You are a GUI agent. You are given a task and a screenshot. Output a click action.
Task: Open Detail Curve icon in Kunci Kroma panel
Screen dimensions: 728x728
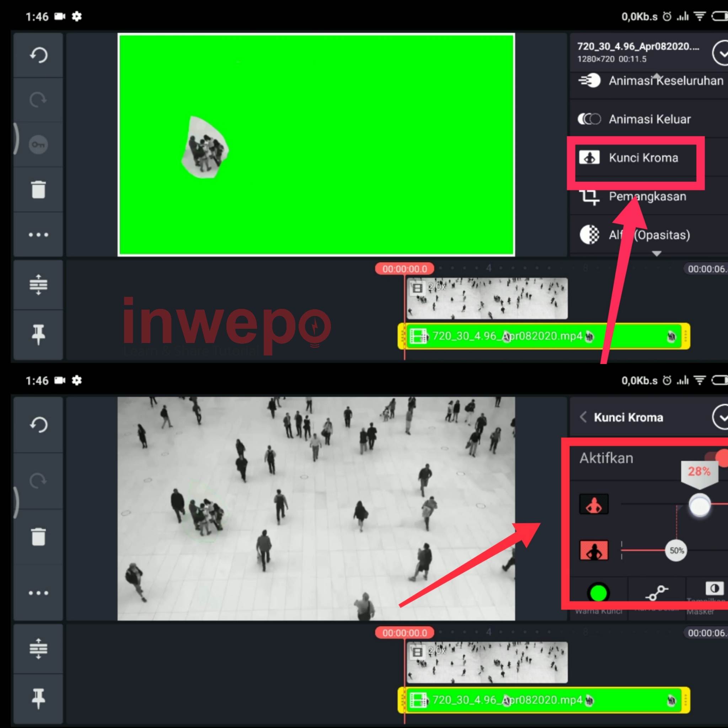tap(657, 593)
